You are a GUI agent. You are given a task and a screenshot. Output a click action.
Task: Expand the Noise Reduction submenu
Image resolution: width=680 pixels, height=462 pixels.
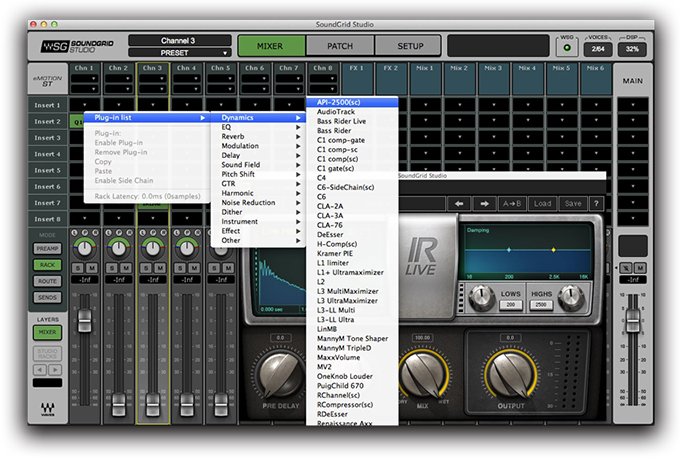(x=258, y=203)
